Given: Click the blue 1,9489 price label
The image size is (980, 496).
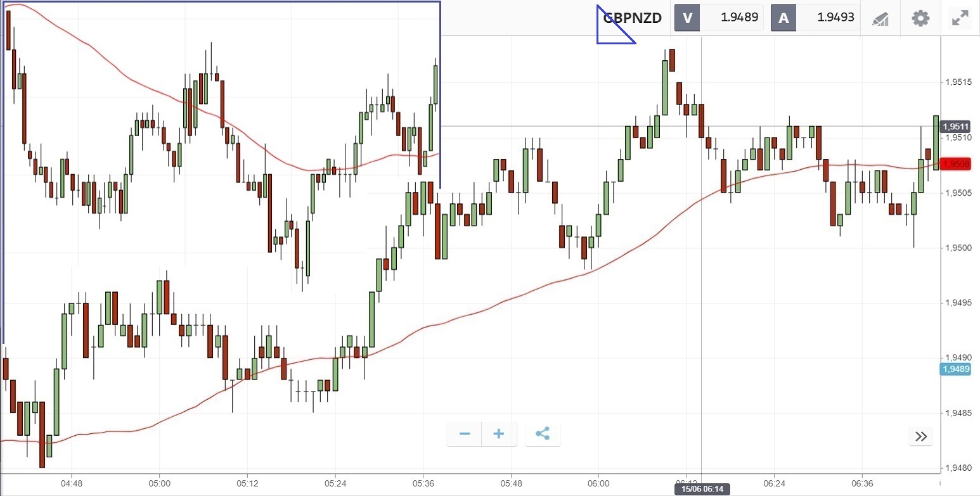Looking at the screenshot, I should click(x=955, y=369).
